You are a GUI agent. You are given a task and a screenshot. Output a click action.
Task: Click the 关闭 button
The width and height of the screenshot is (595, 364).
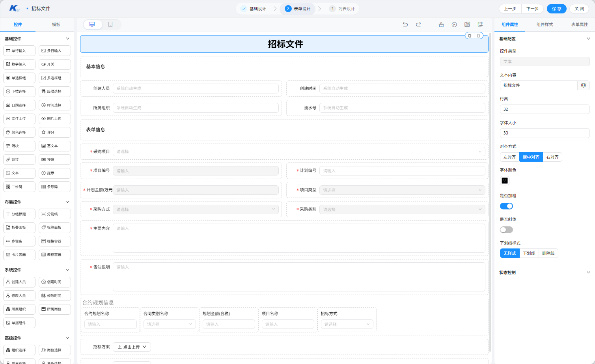(579, 9)
